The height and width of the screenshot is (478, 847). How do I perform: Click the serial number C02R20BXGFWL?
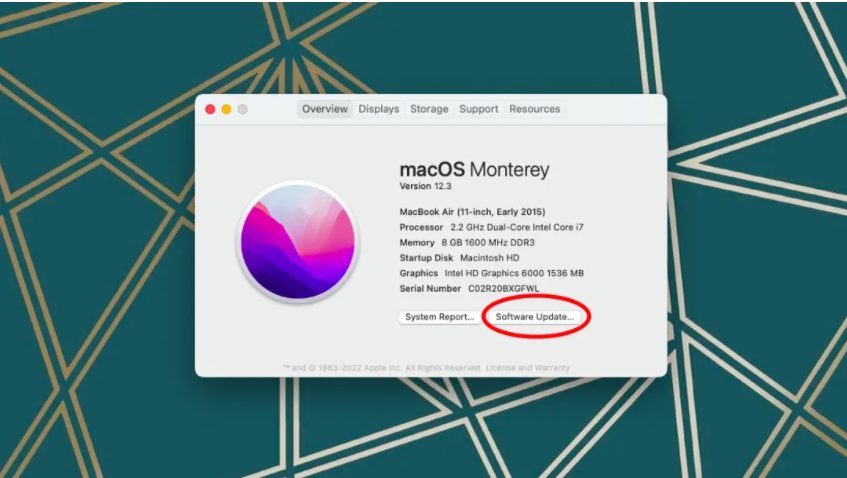coord(503,289)
